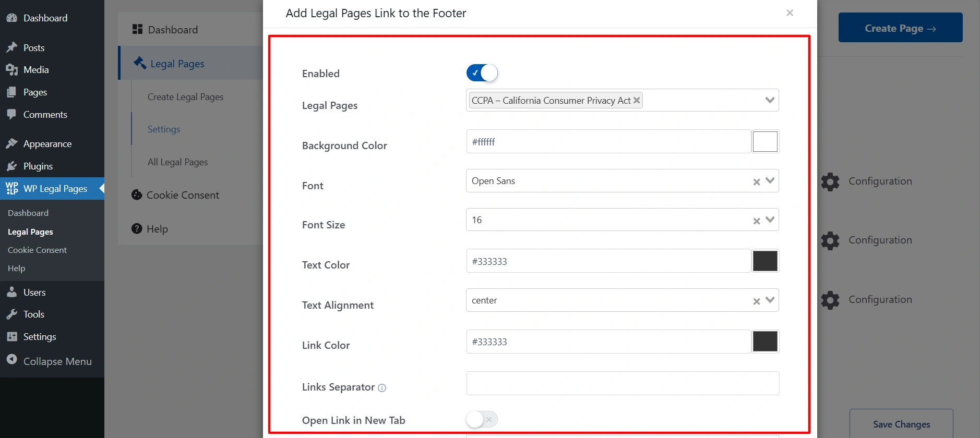Open the Font Size dropdown arrow
This screenshot has height=438, width=980.
click(x=770, y=220)
